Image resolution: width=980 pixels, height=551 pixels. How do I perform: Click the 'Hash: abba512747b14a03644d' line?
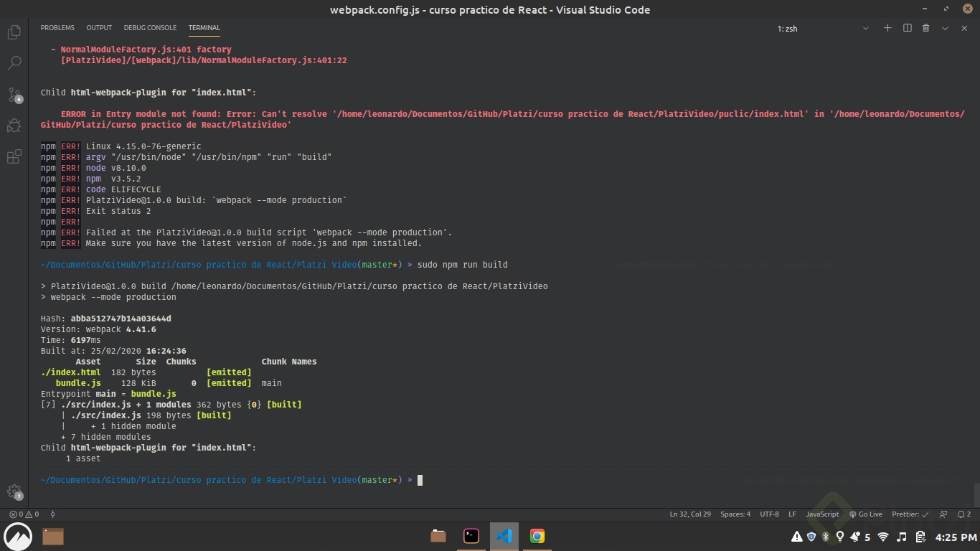coord(105,319)
